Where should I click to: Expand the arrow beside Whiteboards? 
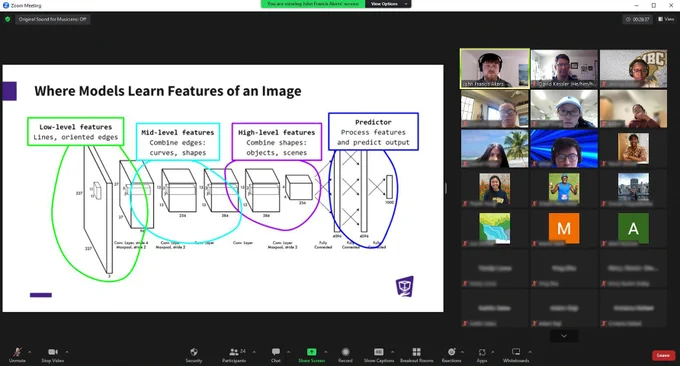pyautogui.click(x=530, y=352)
